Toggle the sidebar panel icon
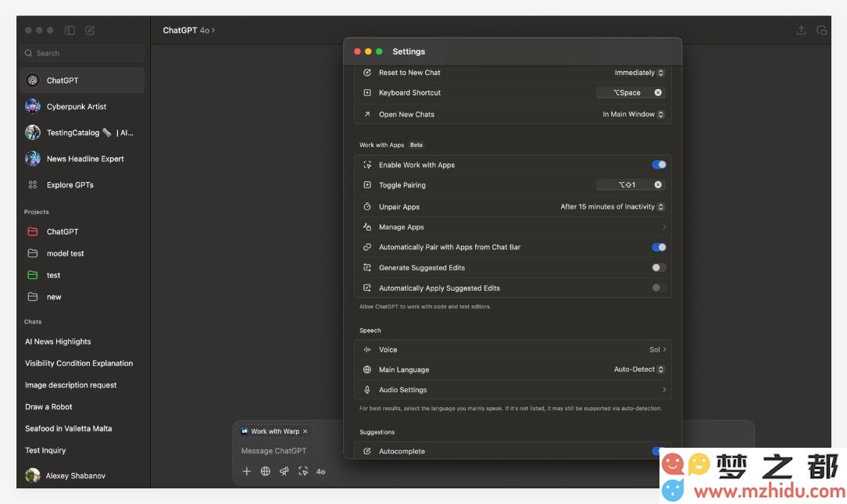 [x=70, y=30]
